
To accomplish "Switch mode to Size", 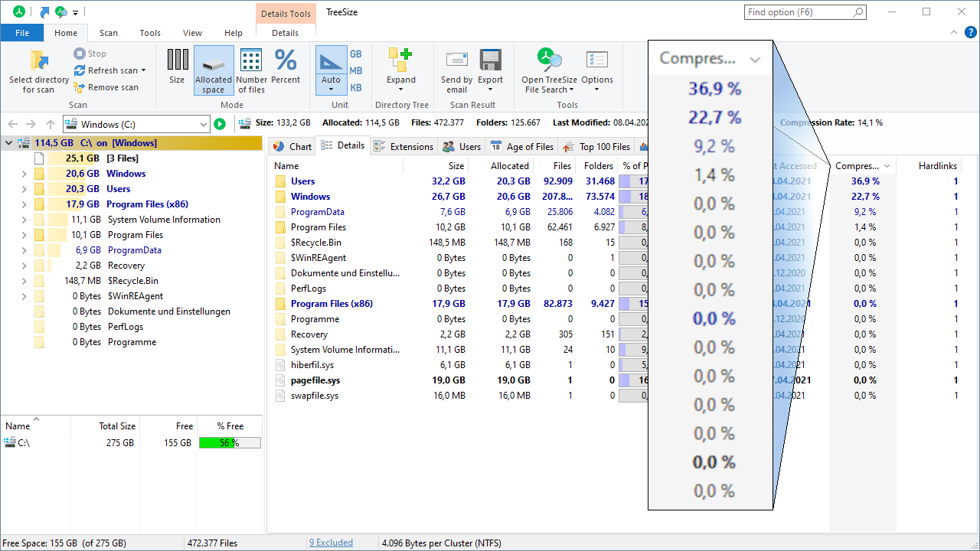I will tap(177, 66).
